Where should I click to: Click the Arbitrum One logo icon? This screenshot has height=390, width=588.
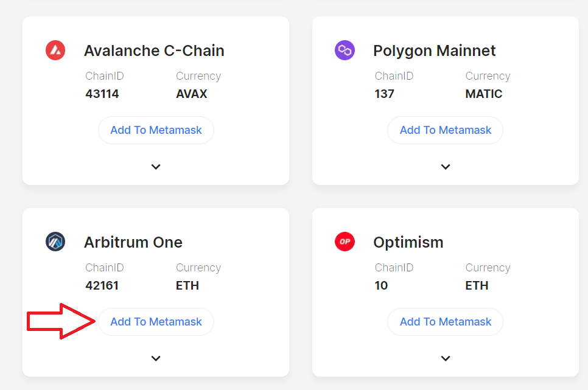tap(55, 242)
